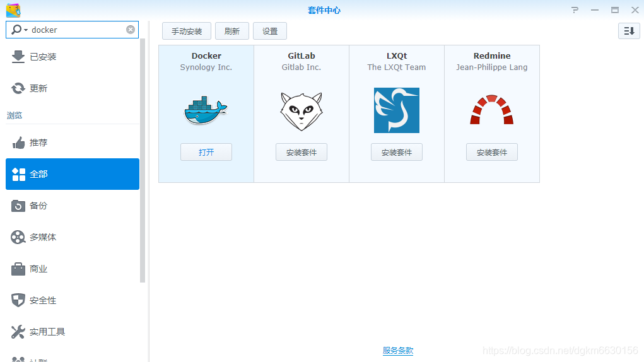644x362 pixels.
Task: Minimize the Package Center window
Action: click(595, 10)
